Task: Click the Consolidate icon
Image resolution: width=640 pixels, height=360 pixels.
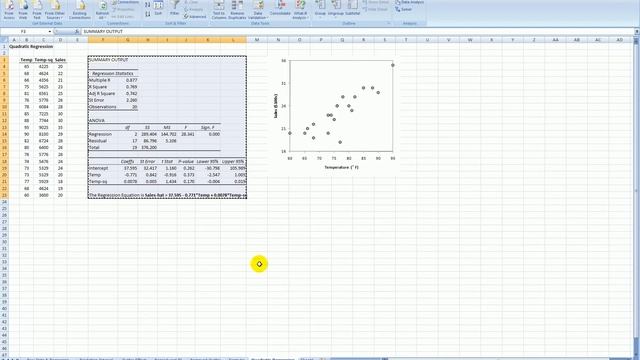Action: (280, 9)
